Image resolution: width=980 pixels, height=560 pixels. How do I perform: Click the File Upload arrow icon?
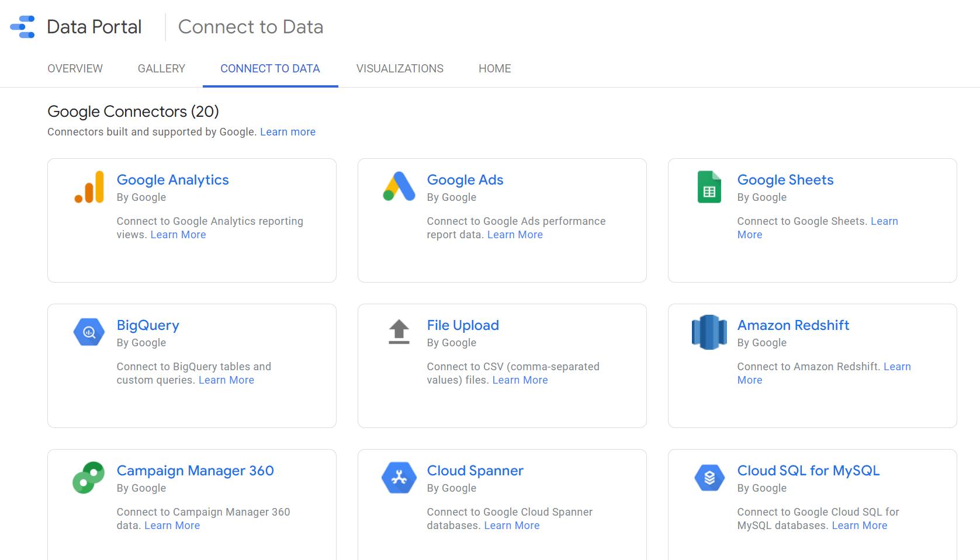pyautogui.click(x=399, y=332)
